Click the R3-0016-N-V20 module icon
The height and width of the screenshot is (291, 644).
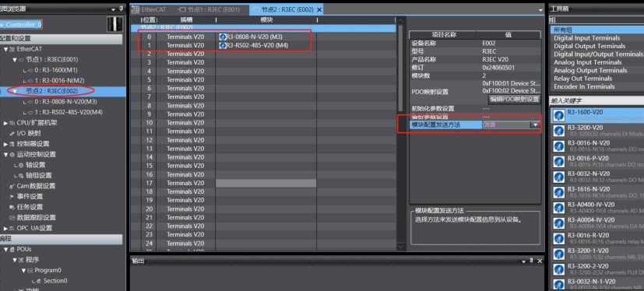[x=558, y=146]
